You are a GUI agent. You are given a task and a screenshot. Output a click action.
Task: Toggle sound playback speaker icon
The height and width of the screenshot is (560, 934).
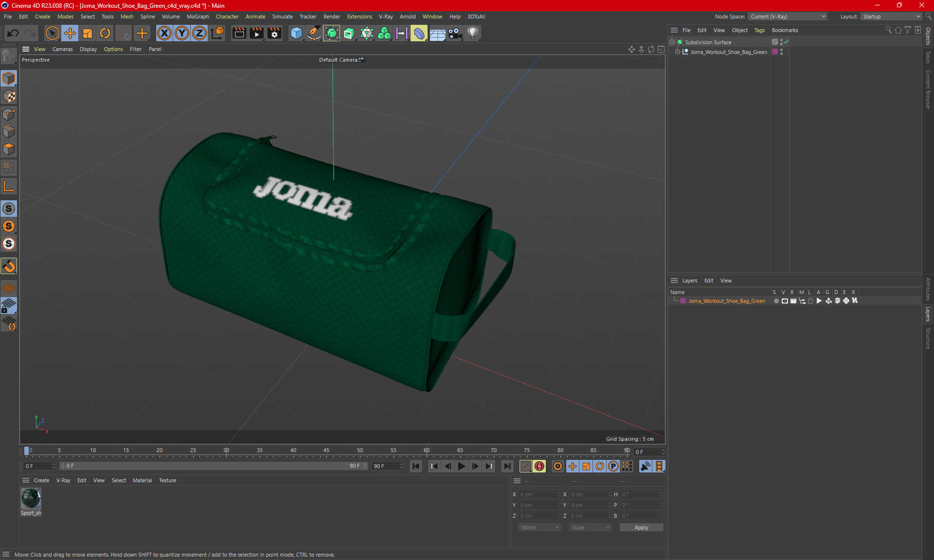click(645, 466)
